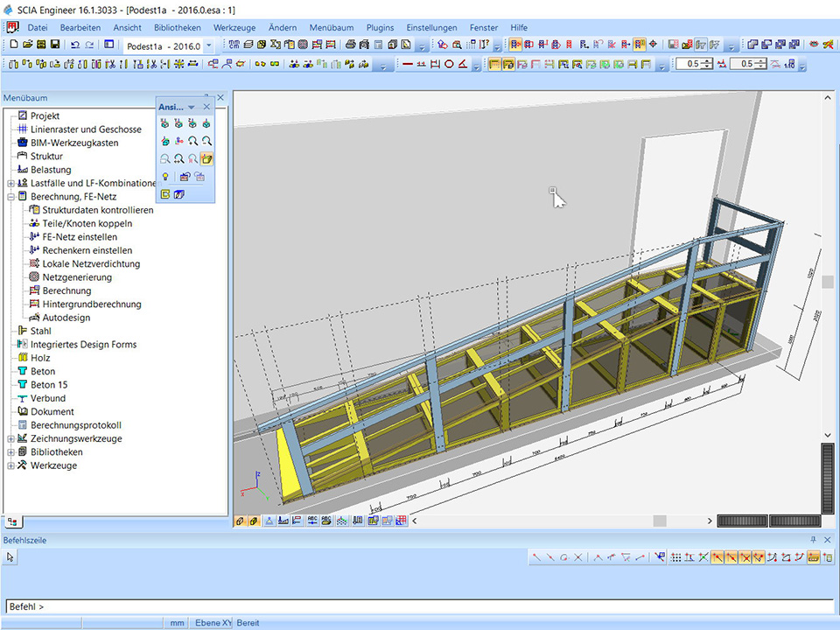Open Hintergrundberechnung tree entry
Screen dimensions: 840x630
(91, 304)
